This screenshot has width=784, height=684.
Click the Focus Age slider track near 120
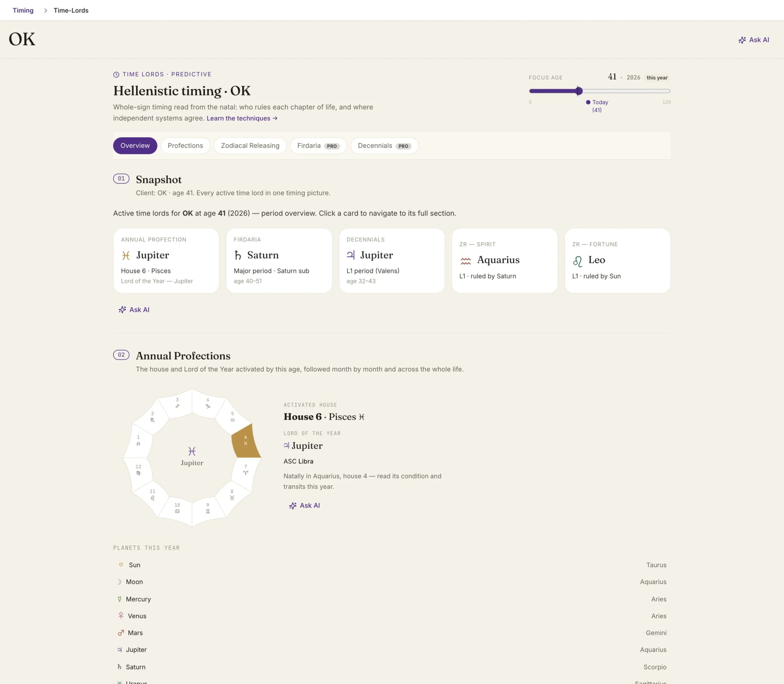(x=667, y=91)
